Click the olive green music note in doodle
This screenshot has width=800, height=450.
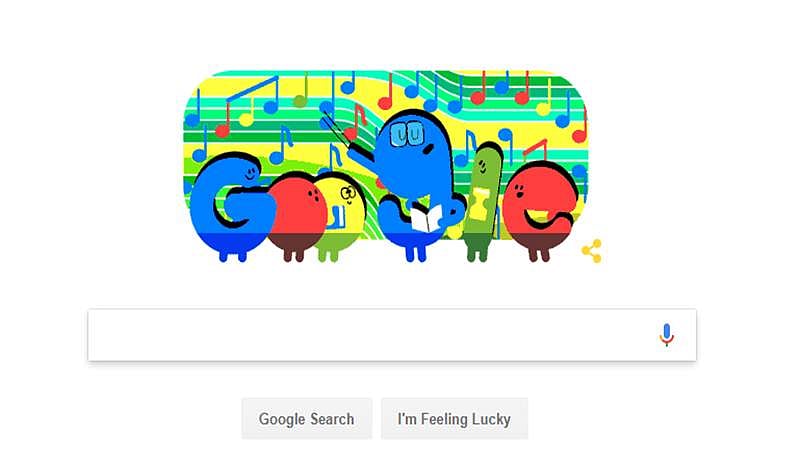point(302,91)
